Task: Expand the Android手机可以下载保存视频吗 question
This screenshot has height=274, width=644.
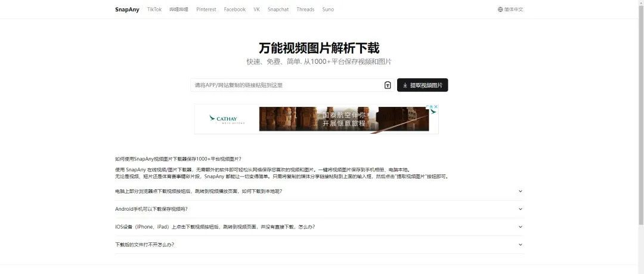Action: point(319,209)
